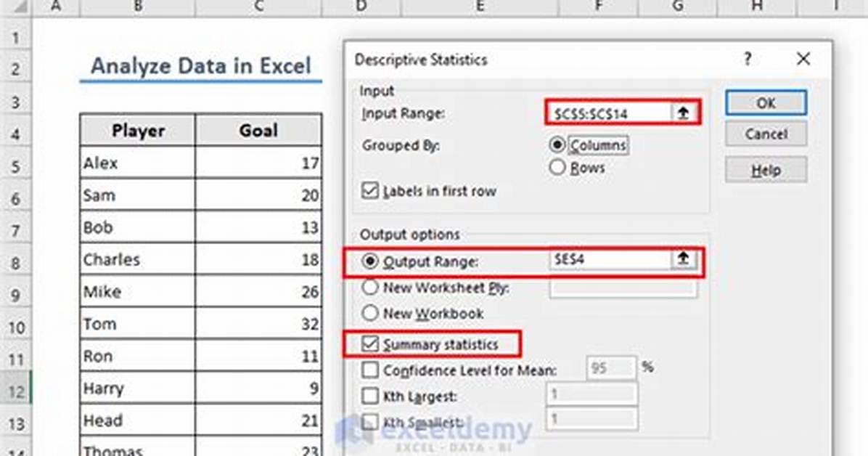Click inside the Output Range field
868x456 pixels.
610,258
